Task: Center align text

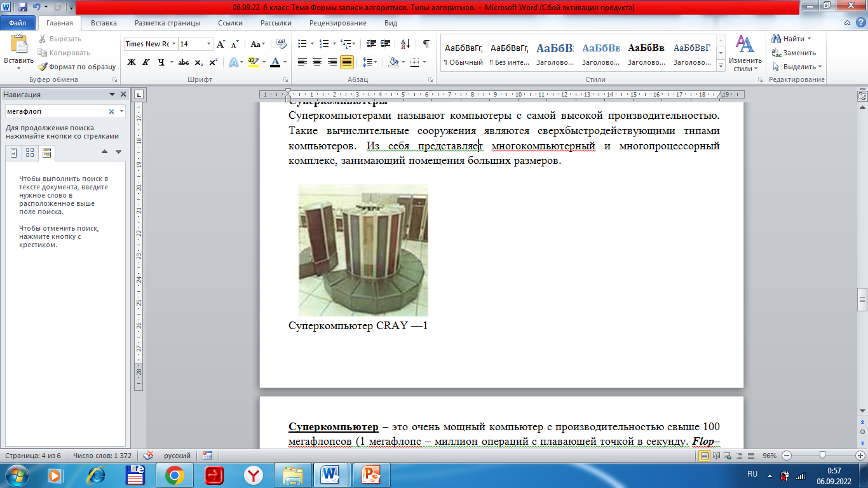Action: pyautogui.click(x=317, y=62)
